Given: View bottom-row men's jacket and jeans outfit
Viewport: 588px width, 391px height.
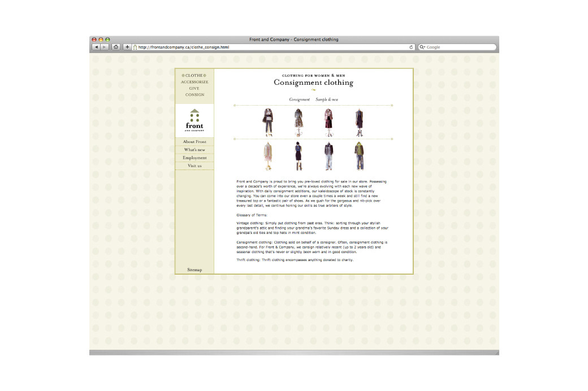Looking at the screenshot, I should tap(329, 156).
